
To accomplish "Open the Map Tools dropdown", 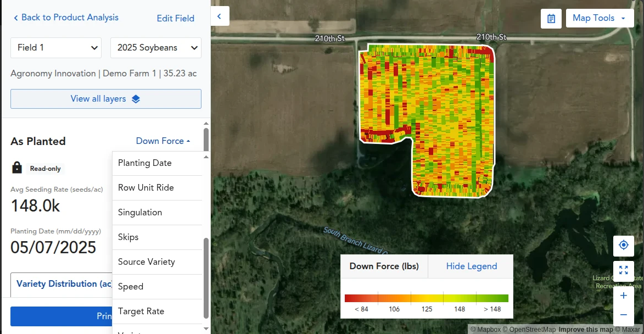I will [x=600, y=18].
